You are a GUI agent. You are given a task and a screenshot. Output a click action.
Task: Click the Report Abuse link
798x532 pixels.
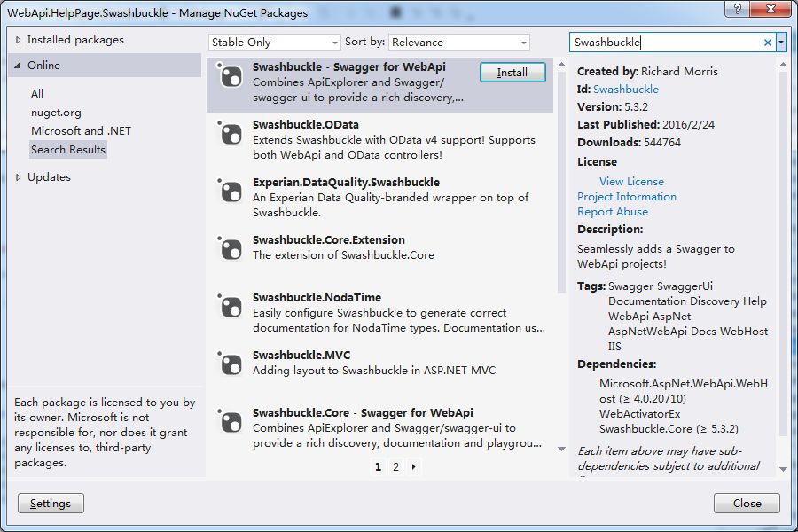tap(612, 212)
